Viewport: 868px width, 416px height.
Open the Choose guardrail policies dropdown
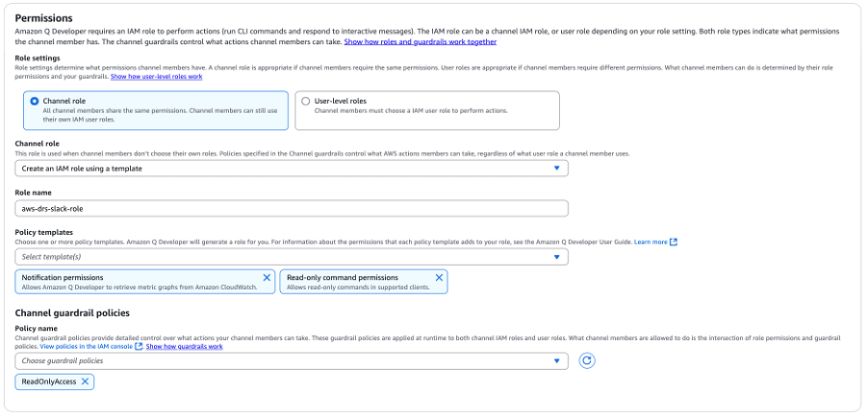292,361
